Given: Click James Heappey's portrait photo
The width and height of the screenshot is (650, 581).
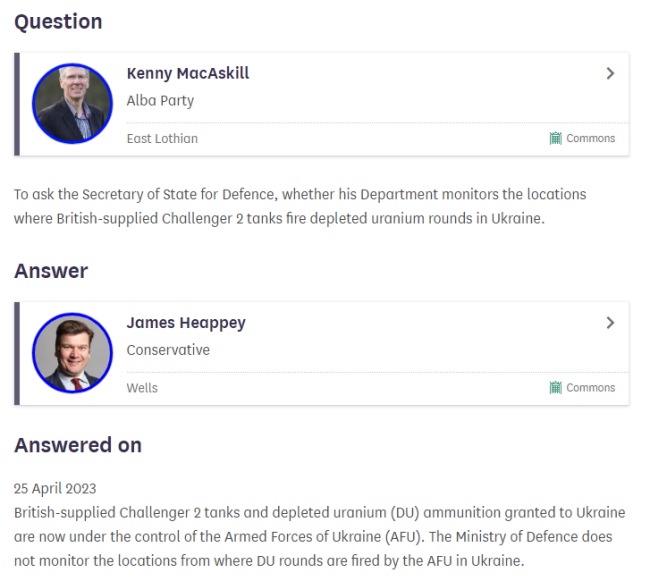Looking at the screenshot, I should [72, 353].
